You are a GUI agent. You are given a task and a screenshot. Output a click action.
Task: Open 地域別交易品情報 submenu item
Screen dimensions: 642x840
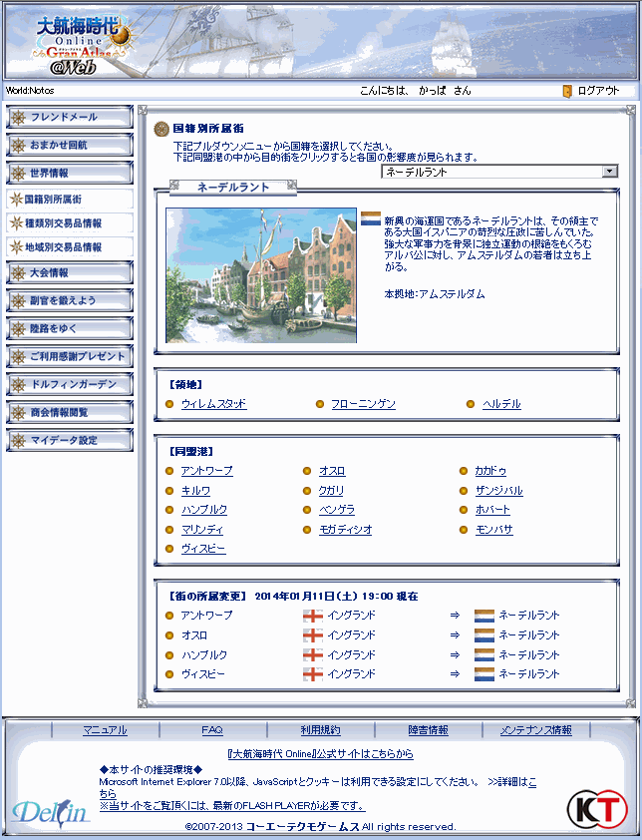click(x=70, y=247)
